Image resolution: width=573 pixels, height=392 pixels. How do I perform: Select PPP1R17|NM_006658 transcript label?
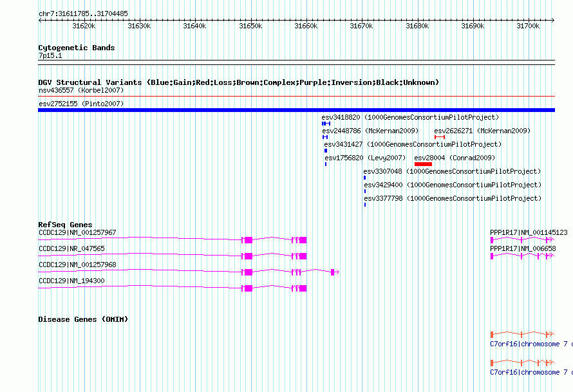coord(523,249)
